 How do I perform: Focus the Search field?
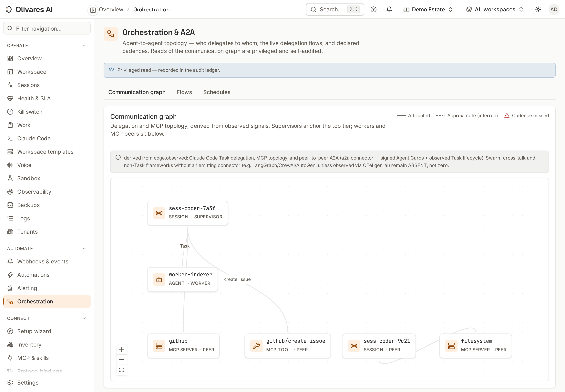(x=335, y=9)
